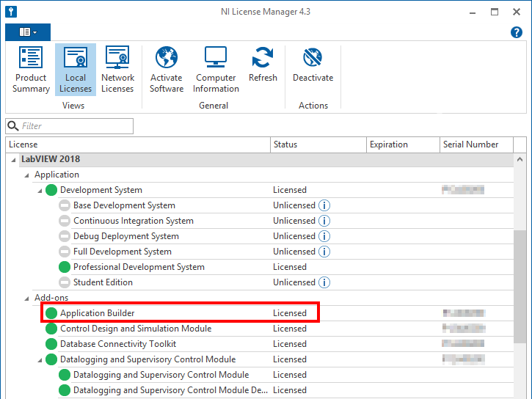Screen dimensions: 532x399
Task: Click green dot of Database Connectivity Toolkit
Action: [51, 344]
